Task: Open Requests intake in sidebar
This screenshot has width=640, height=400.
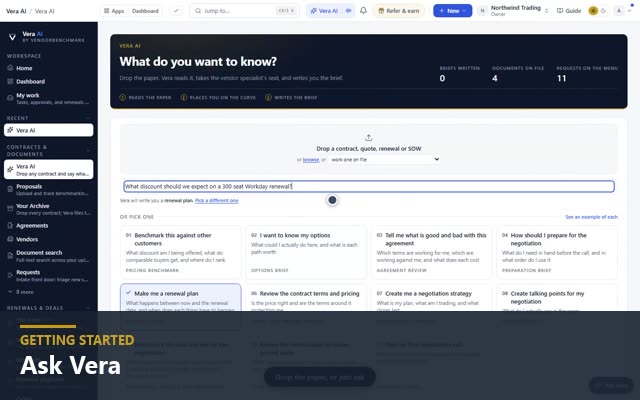Action: (49, 276)
